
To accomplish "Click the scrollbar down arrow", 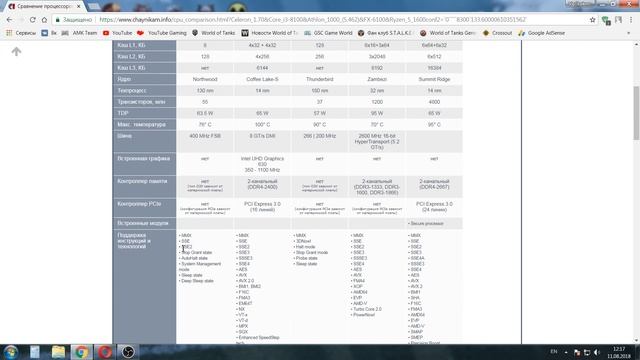I will click(636, 341).
